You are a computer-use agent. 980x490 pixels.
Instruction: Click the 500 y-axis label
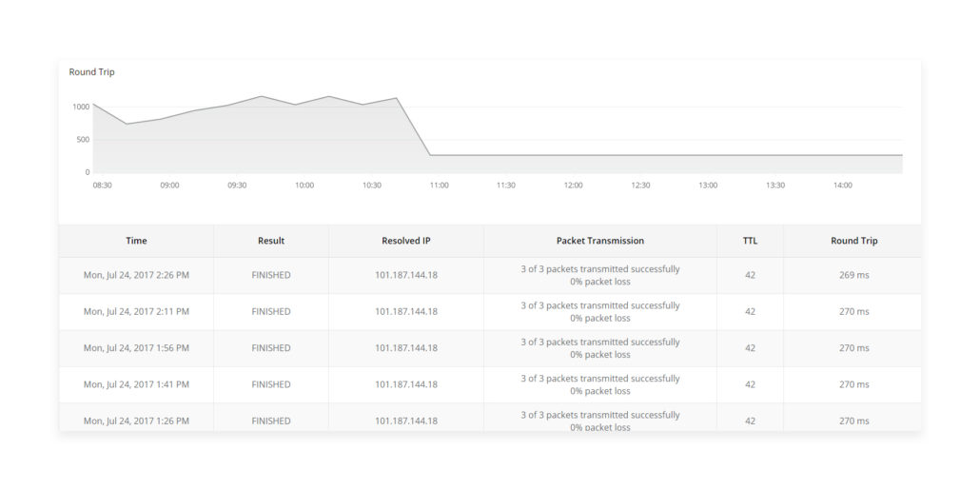pyautogui.click(x=83, y=140)
